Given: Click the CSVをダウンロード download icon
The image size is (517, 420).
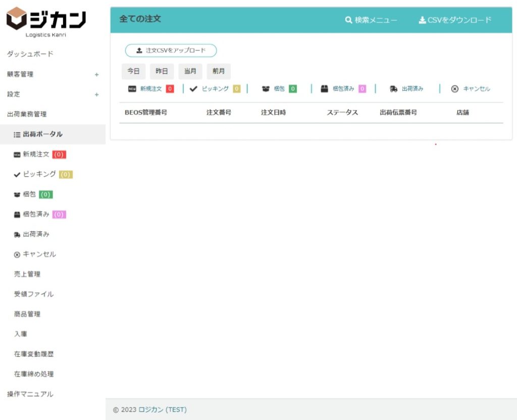Looking at the screenshot, I should [422, 20].
